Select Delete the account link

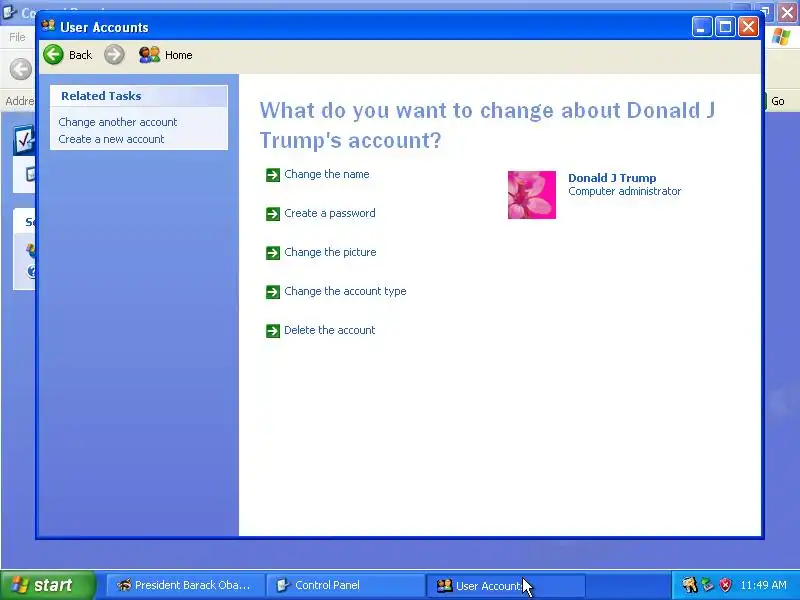click(x=330, y=330)
